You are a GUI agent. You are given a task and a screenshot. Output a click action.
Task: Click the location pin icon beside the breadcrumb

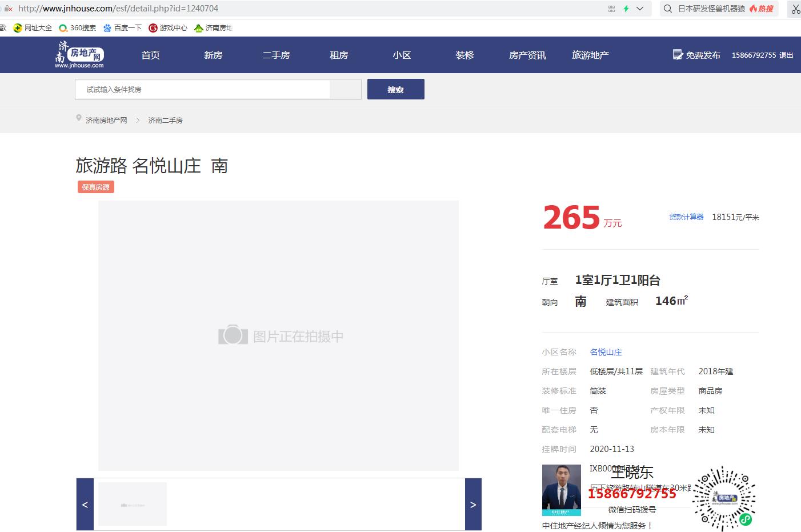coord(79,118)
